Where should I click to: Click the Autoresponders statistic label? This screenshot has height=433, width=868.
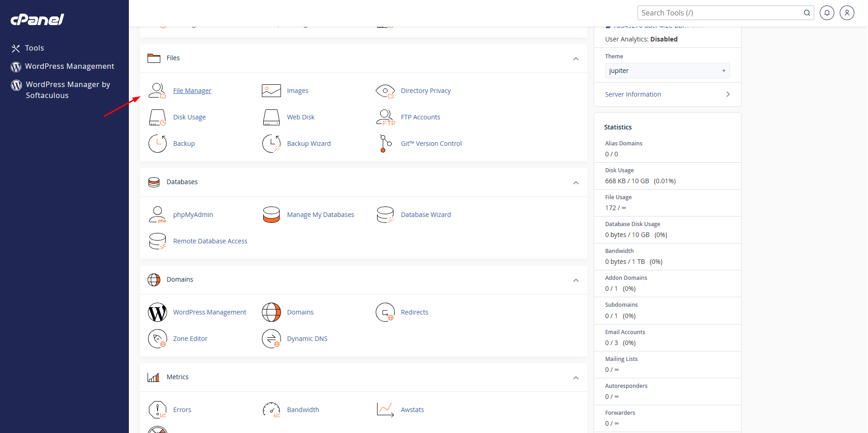pyautogui.click(x=626, y=386)
